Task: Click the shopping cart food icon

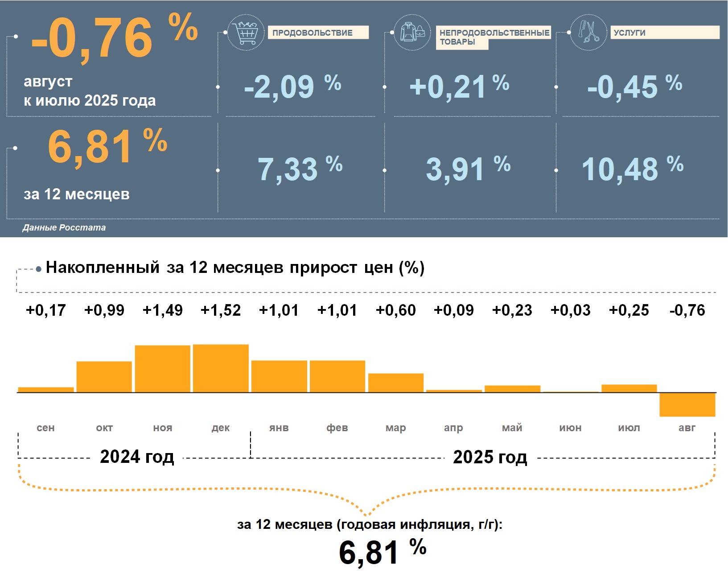Action: coord(246,32)
